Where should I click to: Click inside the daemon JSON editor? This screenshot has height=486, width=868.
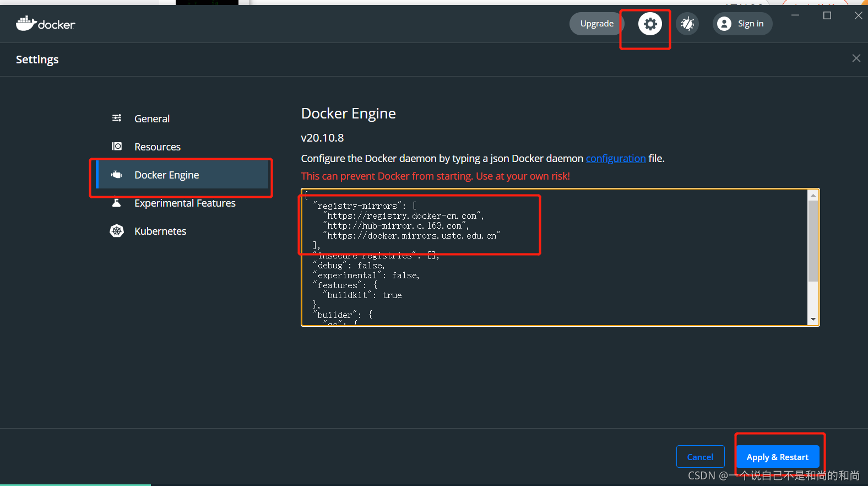coord(555,257)
